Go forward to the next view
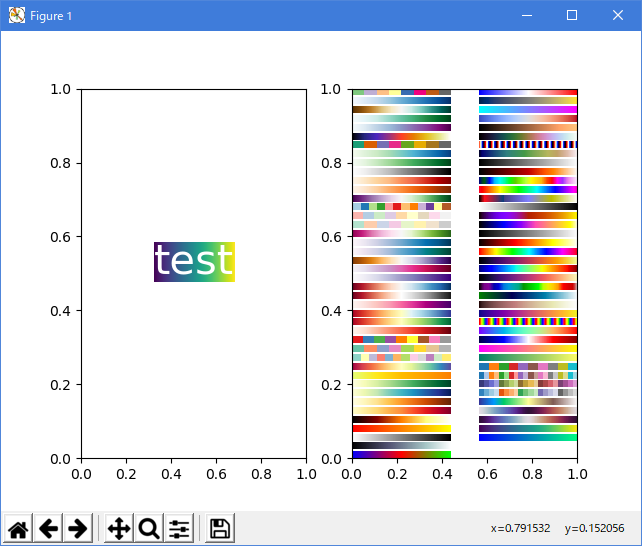The width and height of the screenshot is (642, 546). (78, 529)
